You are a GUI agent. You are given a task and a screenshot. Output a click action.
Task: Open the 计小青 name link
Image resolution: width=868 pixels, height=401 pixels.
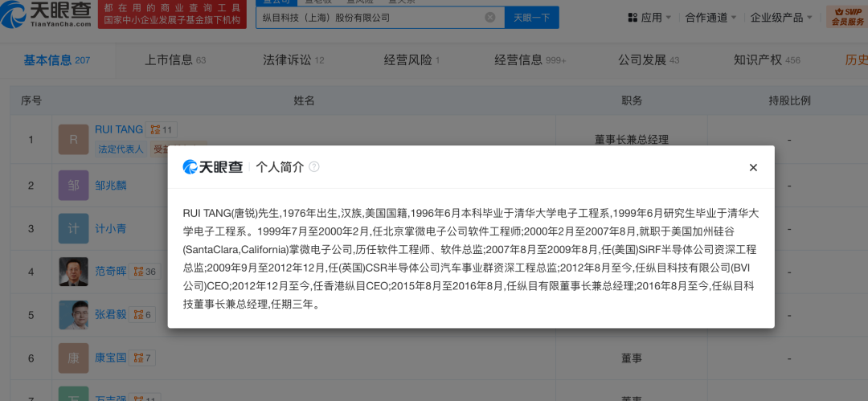pos(111,228)
